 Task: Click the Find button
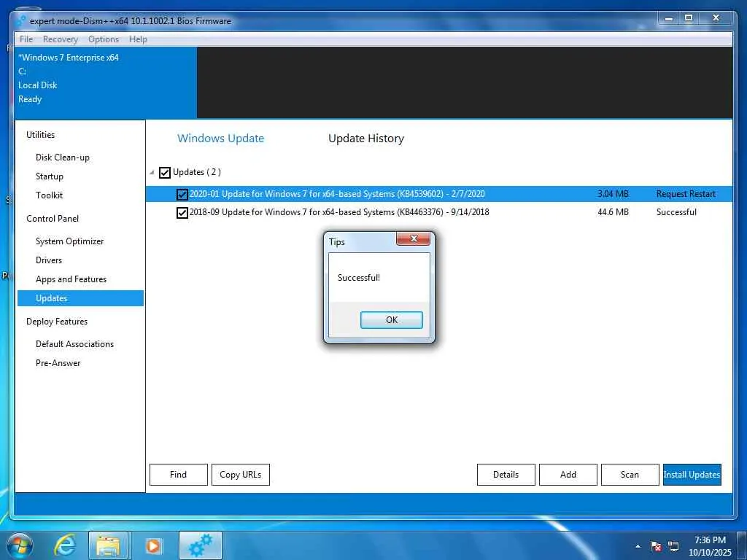(x=179, y=475)
